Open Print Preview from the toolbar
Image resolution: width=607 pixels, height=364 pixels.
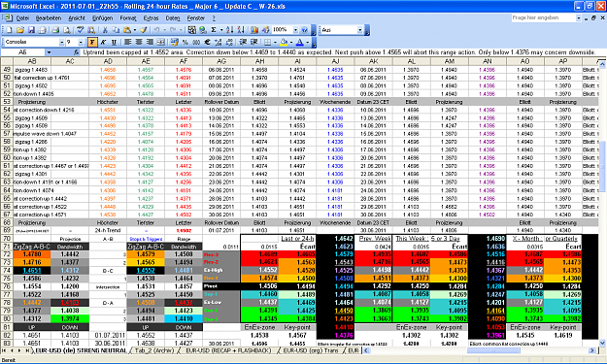[67, 30]
